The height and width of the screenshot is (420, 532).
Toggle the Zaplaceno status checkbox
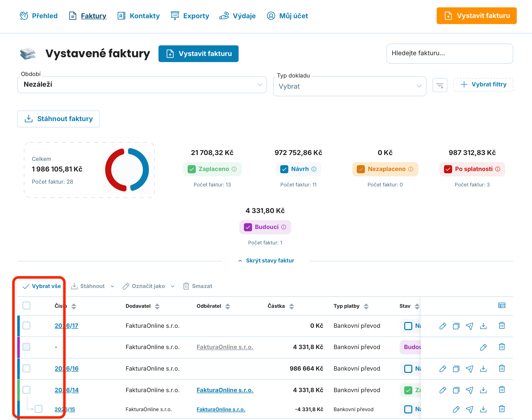click(x=192, y=169)
